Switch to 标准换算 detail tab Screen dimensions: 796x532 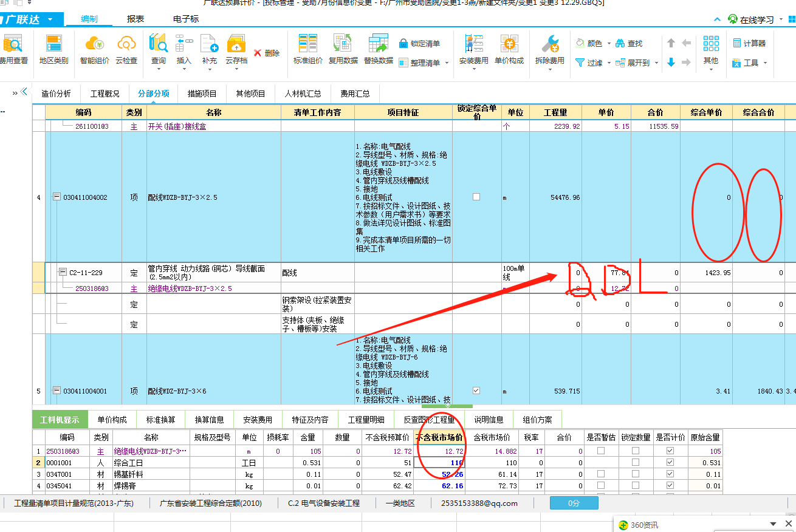pos(161,420)
